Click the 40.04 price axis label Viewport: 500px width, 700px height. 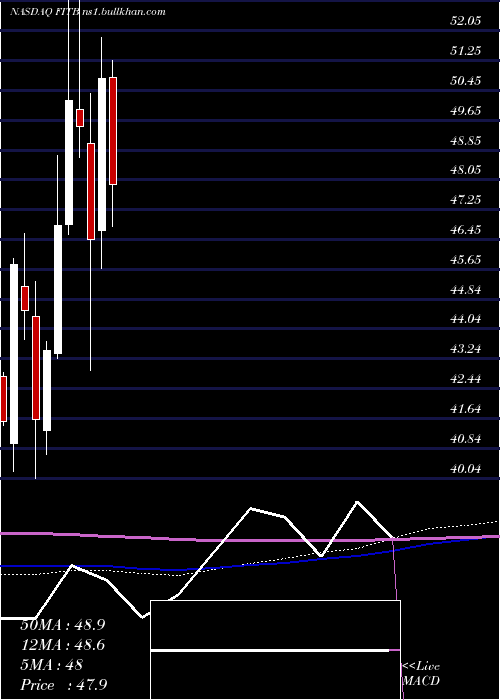[x=466, y=468]
